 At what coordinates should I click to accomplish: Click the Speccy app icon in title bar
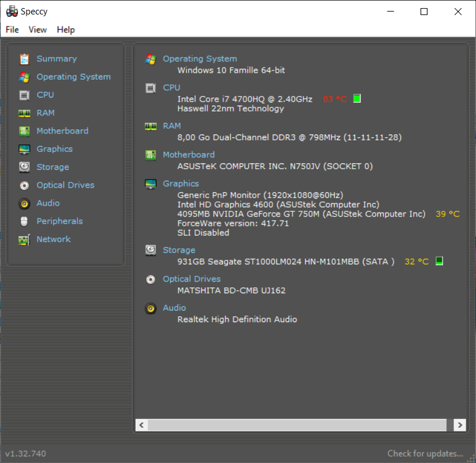pos(12,12)
